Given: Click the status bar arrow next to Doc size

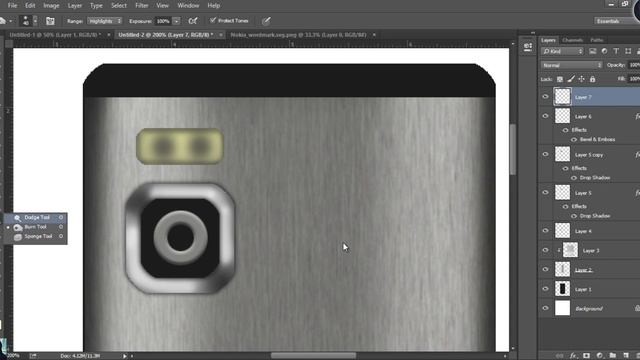Looking at the screenshot, I should 125,356.
